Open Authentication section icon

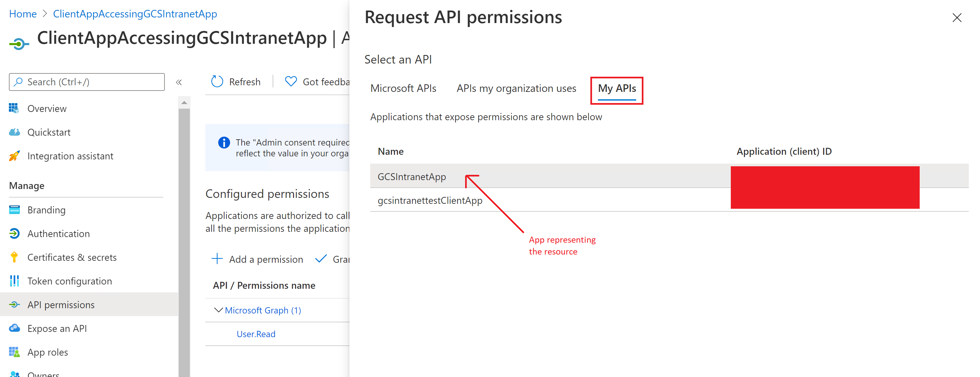point(14,233)
